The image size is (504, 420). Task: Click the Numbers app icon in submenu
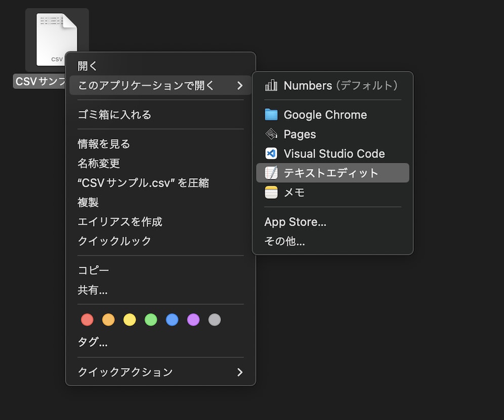[x=271, y=86]
